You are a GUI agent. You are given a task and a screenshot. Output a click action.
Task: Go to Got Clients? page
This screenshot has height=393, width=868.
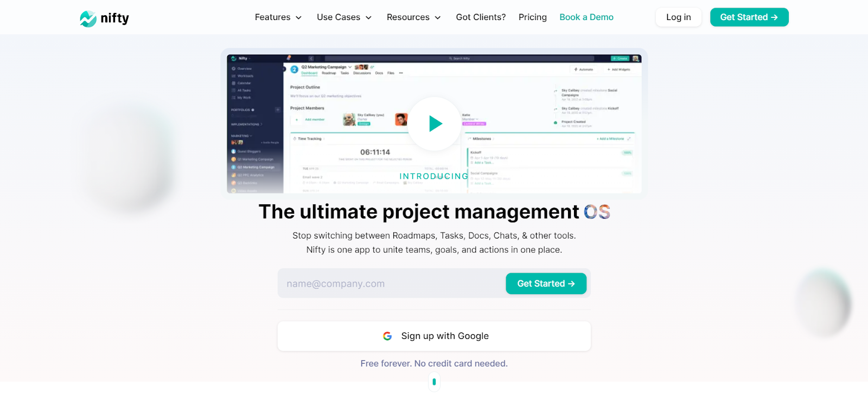point(481,17)
